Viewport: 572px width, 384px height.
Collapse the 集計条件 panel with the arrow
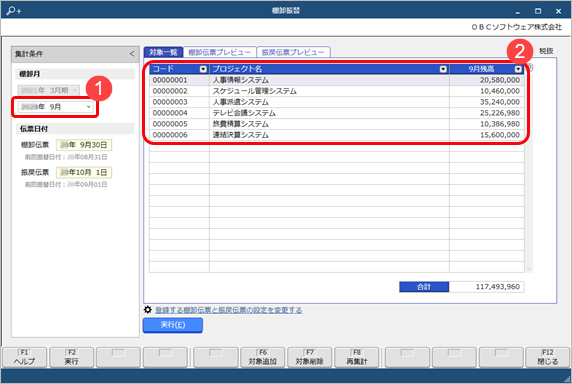[x=132, y=54]
